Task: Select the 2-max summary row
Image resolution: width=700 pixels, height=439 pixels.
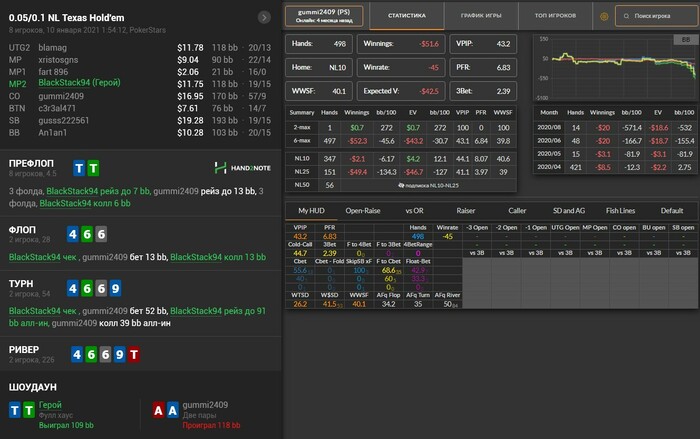Action: click(x=401, y=128)
